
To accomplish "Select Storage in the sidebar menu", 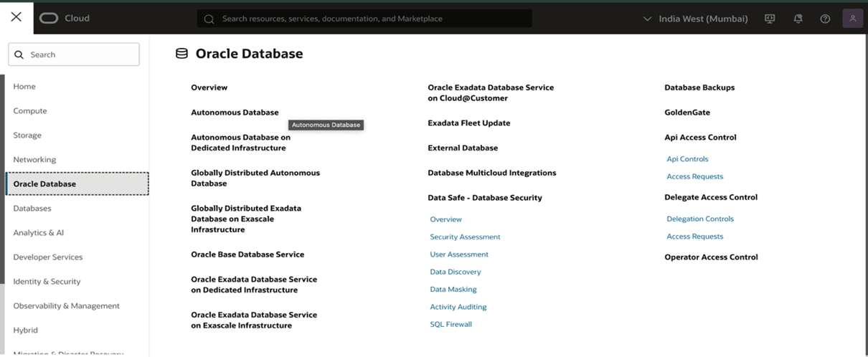I will tap(27, 135).
